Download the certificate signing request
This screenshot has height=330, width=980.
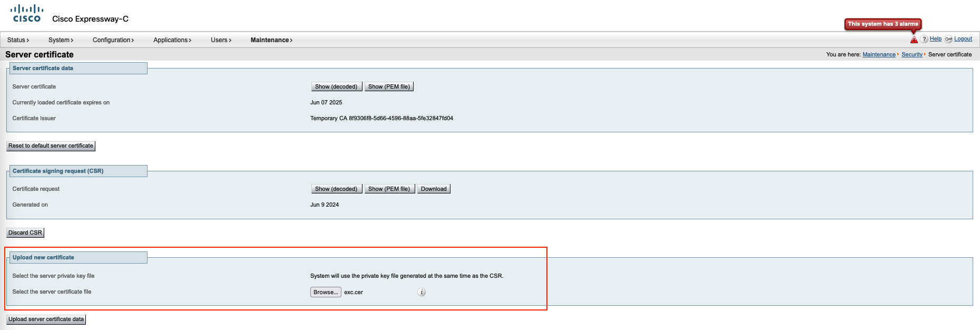434,189
